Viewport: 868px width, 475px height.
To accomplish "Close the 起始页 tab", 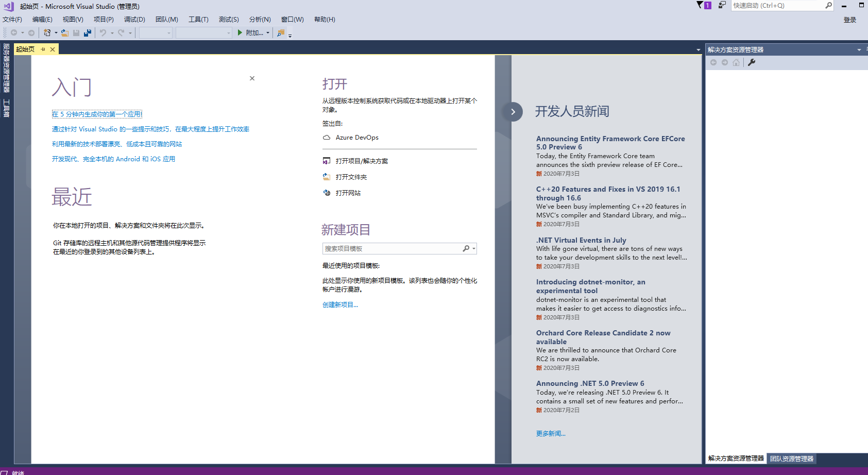I will point(53,49).
